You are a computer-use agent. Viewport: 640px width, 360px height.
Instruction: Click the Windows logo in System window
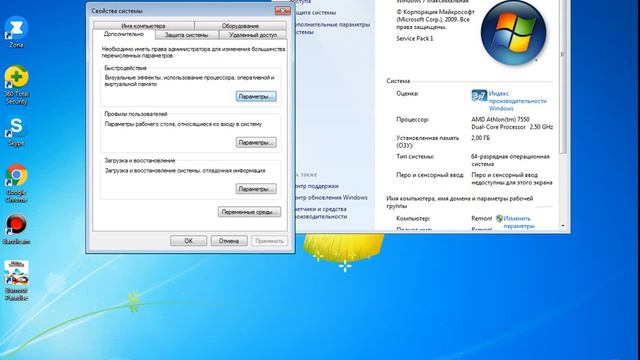tap(513, 33)
